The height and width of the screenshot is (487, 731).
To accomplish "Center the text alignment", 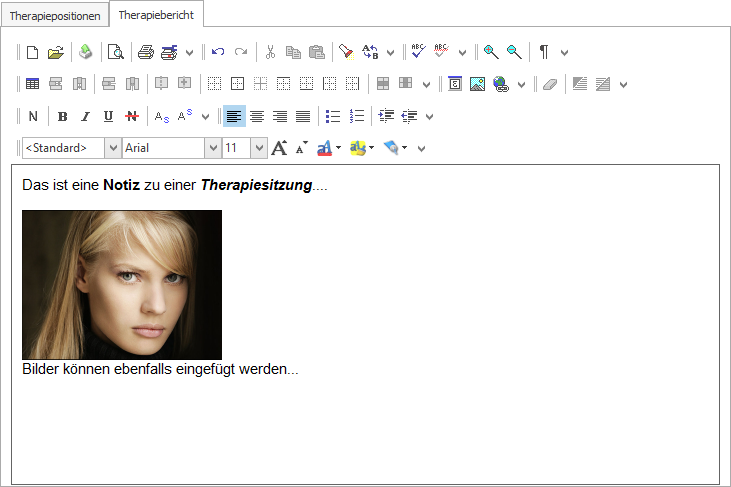I will click(x=257, y=116).
